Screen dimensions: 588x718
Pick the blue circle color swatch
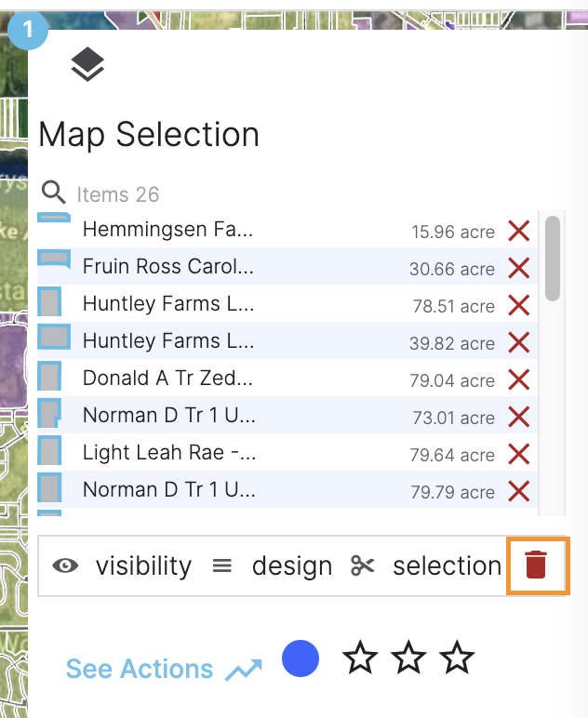(301, 658)
